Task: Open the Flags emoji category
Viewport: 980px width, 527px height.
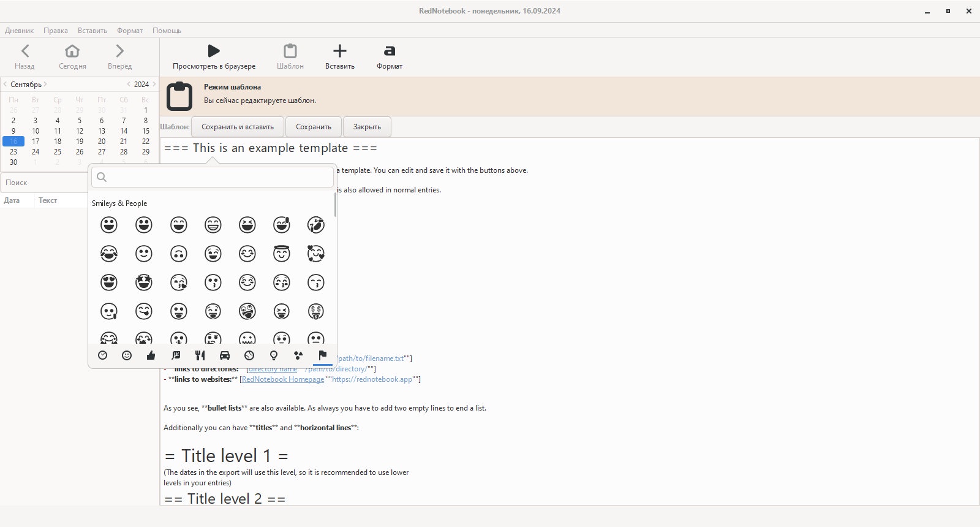Action: [x=323, y=355]
